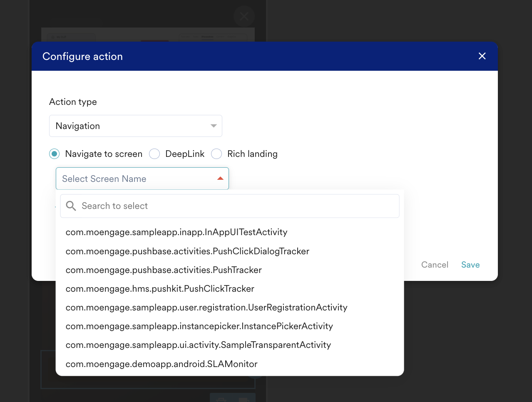The height and width of the screenshot is (402, 532).
Task: Open the Action type Navigation dropdown
Action: pos(136,126)
